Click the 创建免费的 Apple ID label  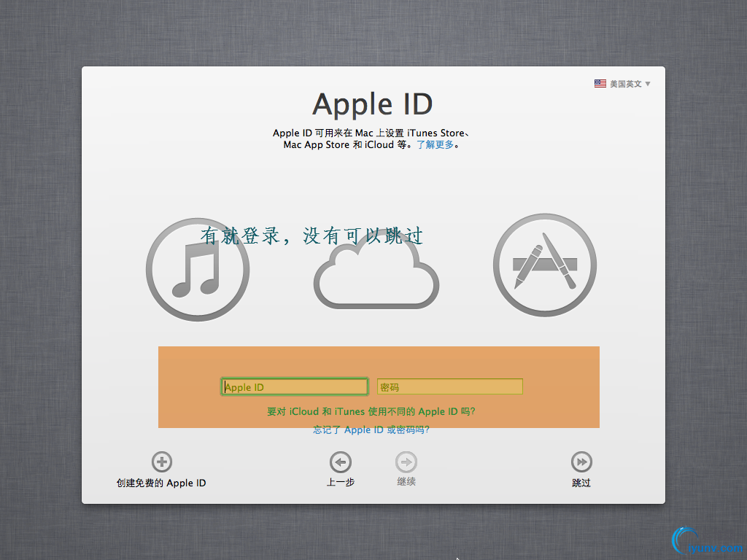tap(161, 483)
